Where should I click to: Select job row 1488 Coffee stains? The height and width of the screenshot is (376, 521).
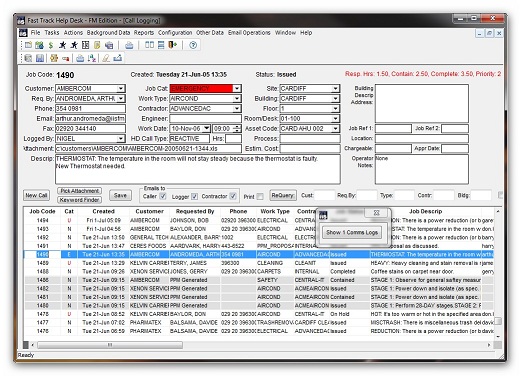258,271
